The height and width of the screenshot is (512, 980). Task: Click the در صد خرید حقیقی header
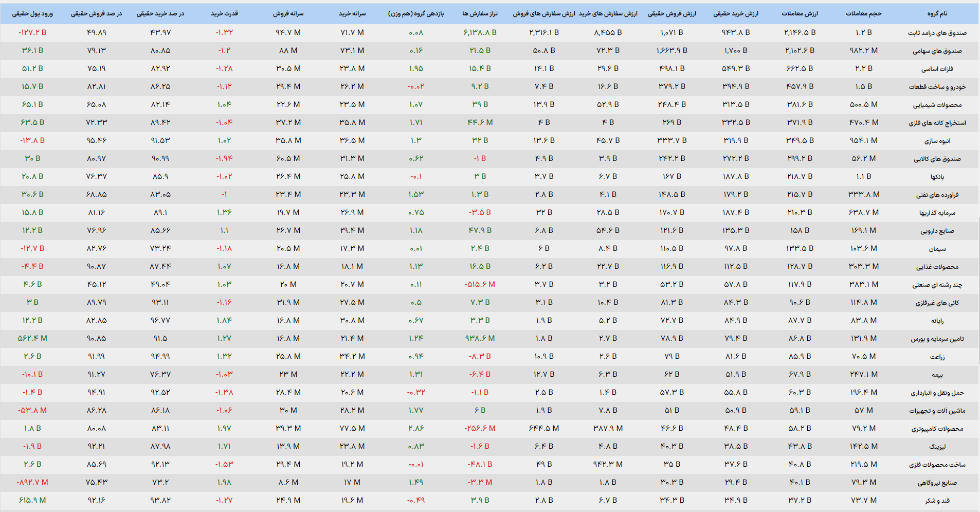(x=160, y=14)
